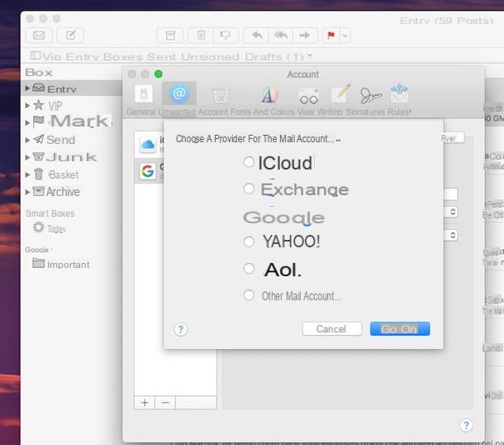
Task: Click the help button in provider dialog
Action: tap(181, 329)
